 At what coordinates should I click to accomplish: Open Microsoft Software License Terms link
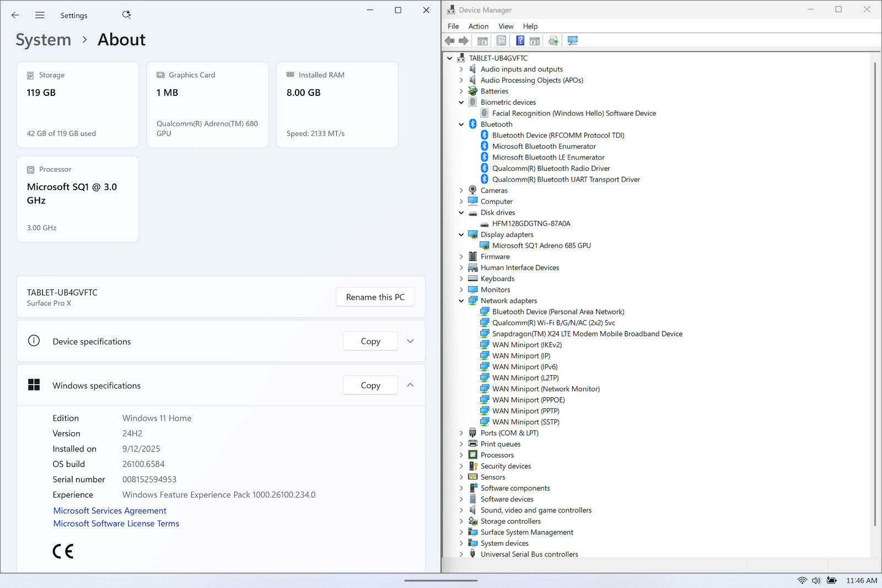pyautogui.click(x=116, y=524)
